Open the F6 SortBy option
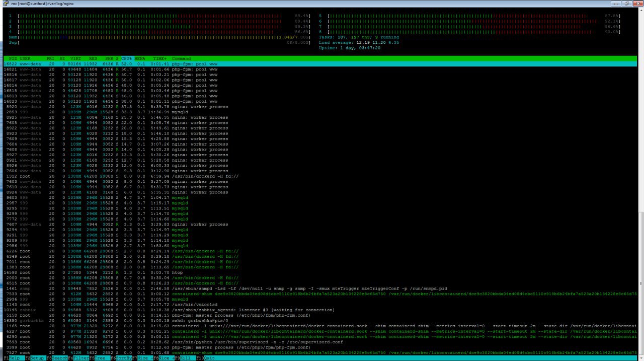The width and height of the screenshot is (644, 361). pos(121,358)
